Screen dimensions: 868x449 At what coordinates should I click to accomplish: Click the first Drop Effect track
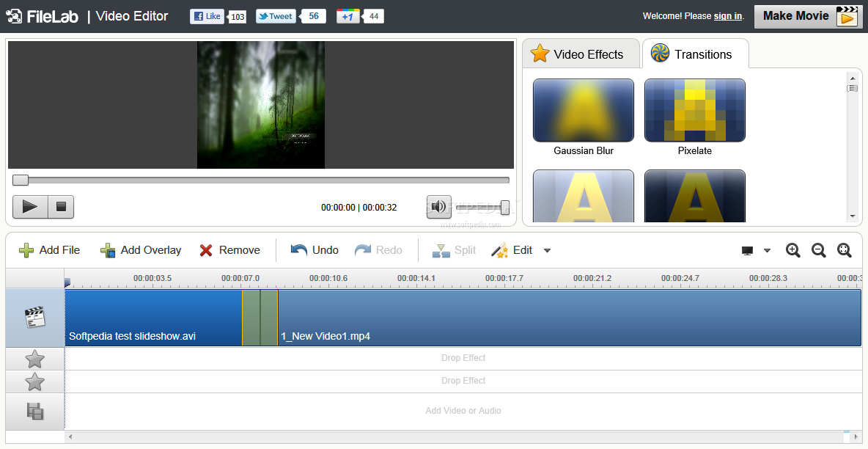pyautogui.click(x=463, y=359)
